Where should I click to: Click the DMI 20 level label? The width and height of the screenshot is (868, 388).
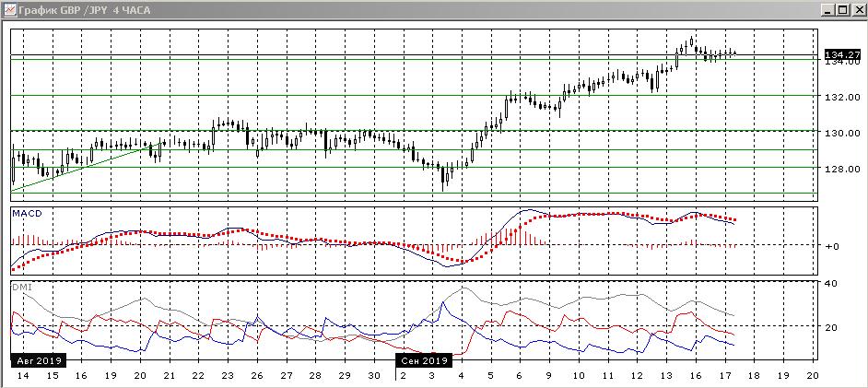tap(829, 327)
